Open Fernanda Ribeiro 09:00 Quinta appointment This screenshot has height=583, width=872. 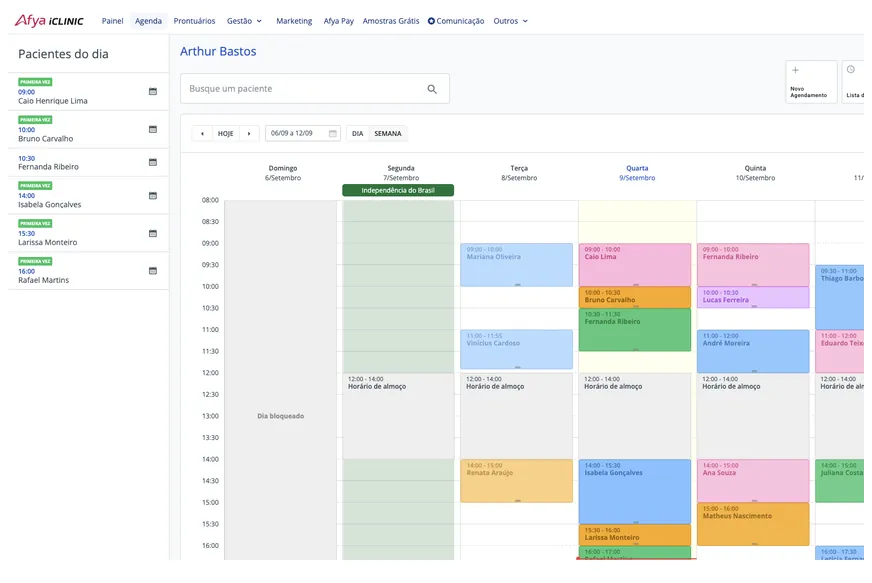753,265
